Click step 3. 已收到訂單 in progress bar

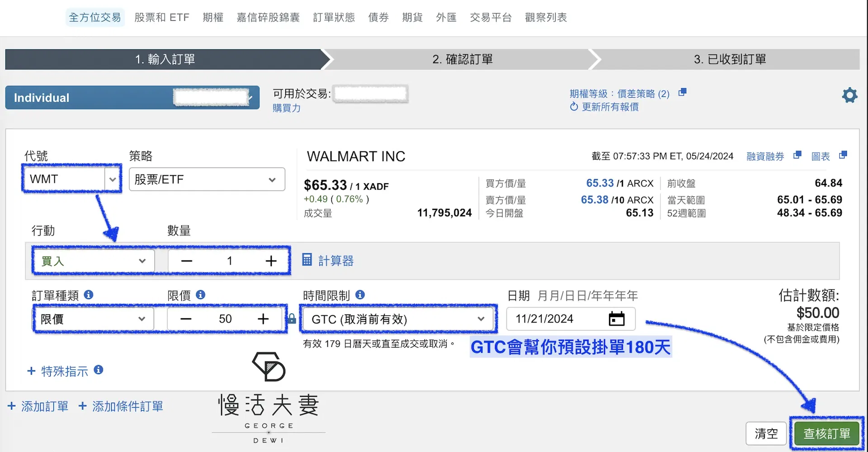point(730,59)
